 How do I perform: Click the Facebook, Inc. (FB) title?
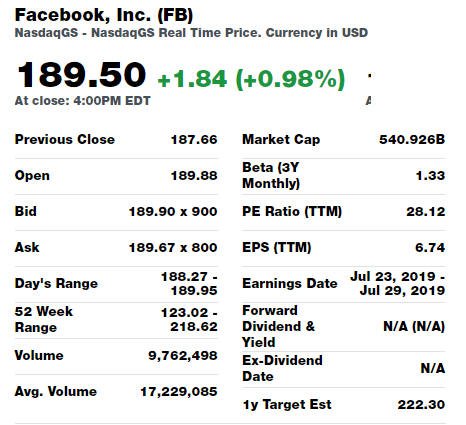pos(104,15)
